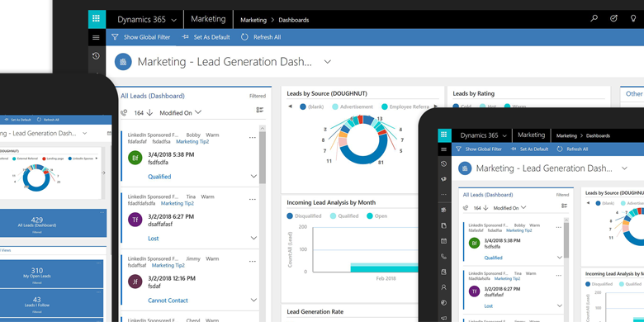Open the app launcher waffle icon
The image size is (644, 322).
coord(97,19)
